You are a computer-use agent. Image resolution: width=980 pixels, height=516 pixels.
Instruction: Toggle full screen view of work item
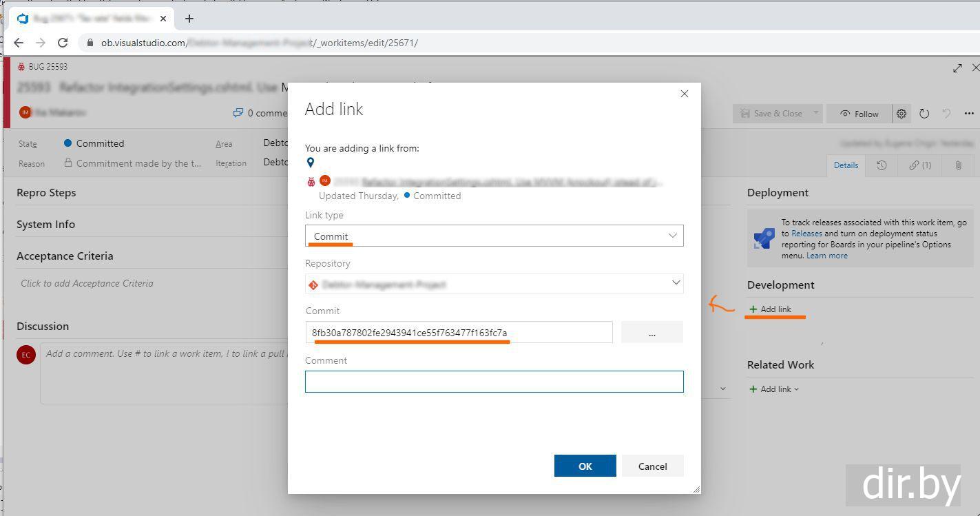pyautogui.click(x=957, y=68)
